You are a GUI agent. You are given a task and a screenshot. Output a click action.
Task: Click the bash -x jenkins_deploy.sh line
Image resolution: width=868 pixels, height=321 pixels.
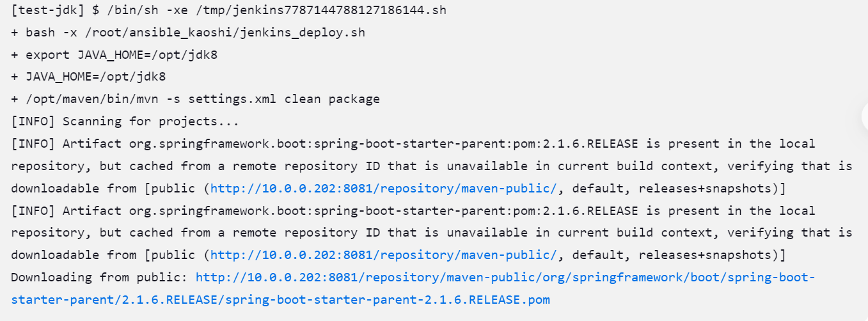[x=188, y=32]
